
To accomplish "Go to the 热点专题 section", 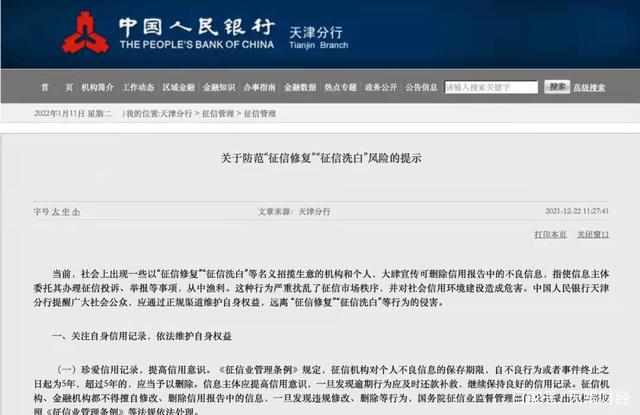I will (340, 87).
